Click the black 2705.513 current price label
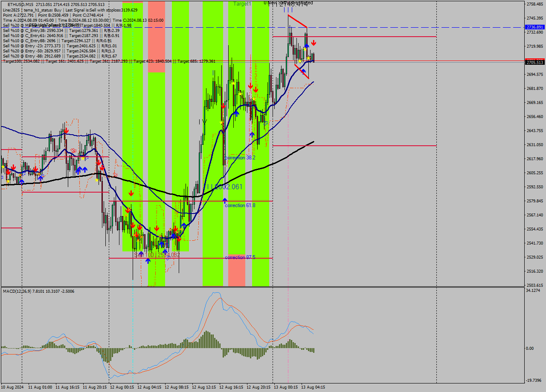This screenshot has width=546, height=392. pos(535,63)
